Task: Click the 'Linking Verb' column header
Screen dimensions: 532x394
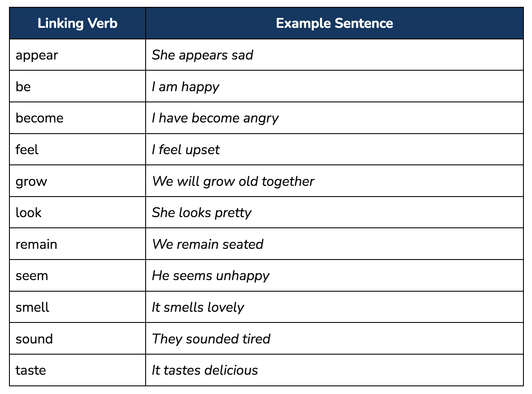Action: tap(78, 23)
